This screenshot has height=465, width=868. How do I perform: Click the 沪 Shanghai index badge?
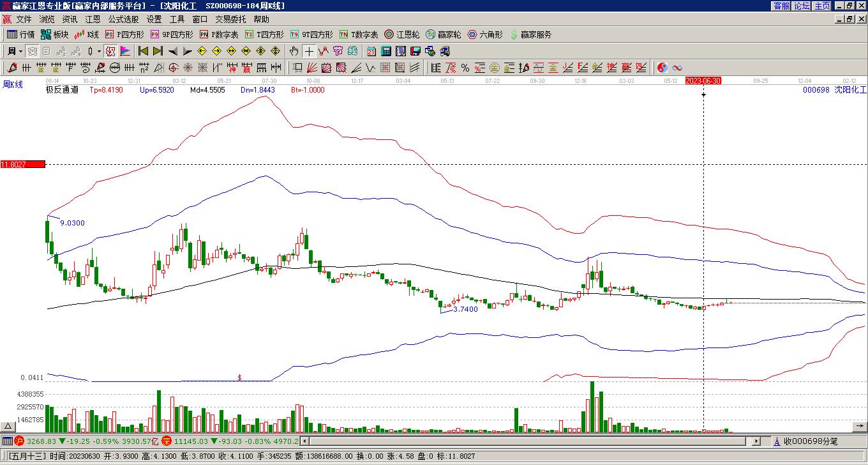19,441
